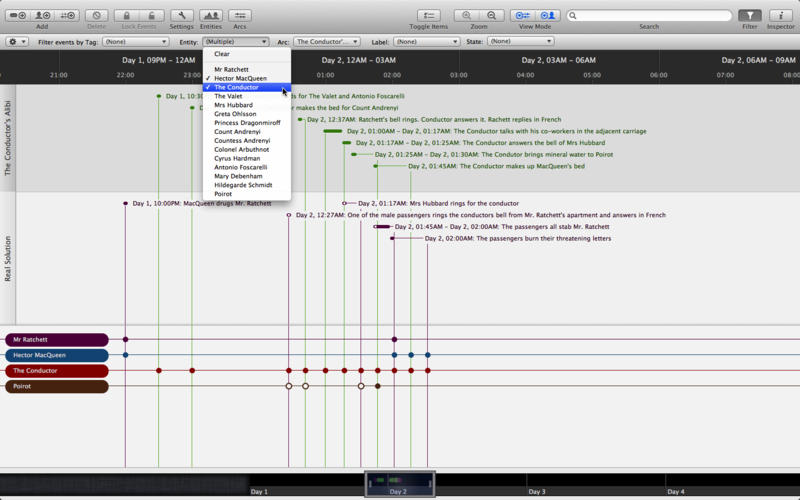Click the Entities toolbar icon
The image size is (800, 500).
(211, 16)
